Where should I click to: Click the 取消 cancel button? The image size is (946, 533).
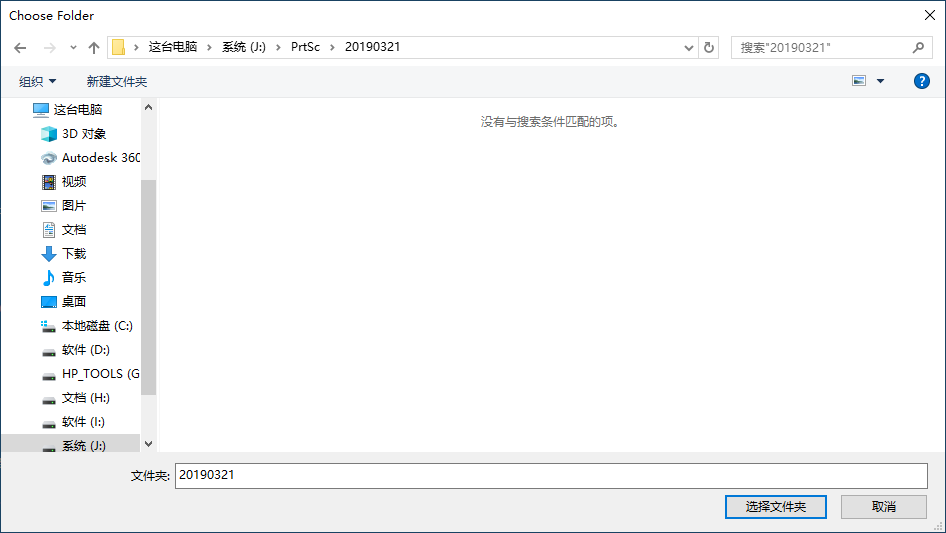pos(884,506)
